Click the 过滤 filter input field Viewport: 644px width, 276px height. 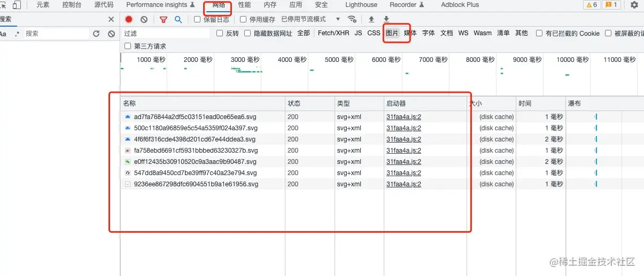(166, 33)
